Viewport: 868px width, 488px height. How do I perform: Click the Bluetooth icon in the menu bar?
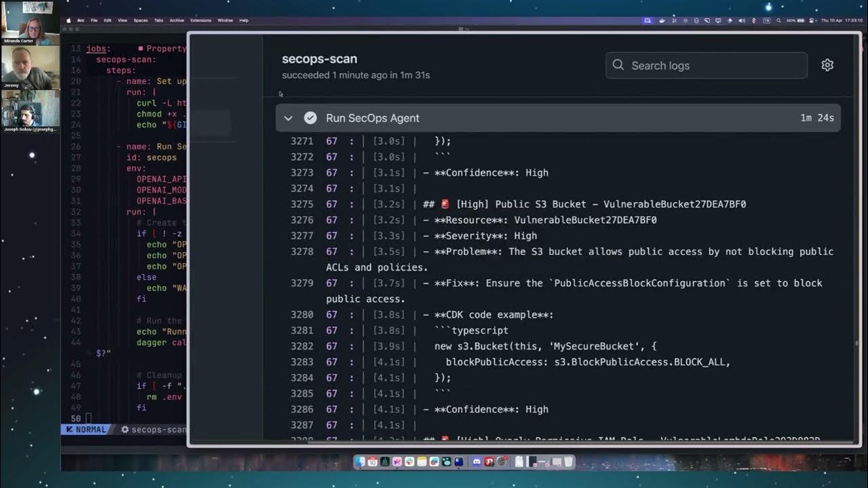(x=755, y=20)
